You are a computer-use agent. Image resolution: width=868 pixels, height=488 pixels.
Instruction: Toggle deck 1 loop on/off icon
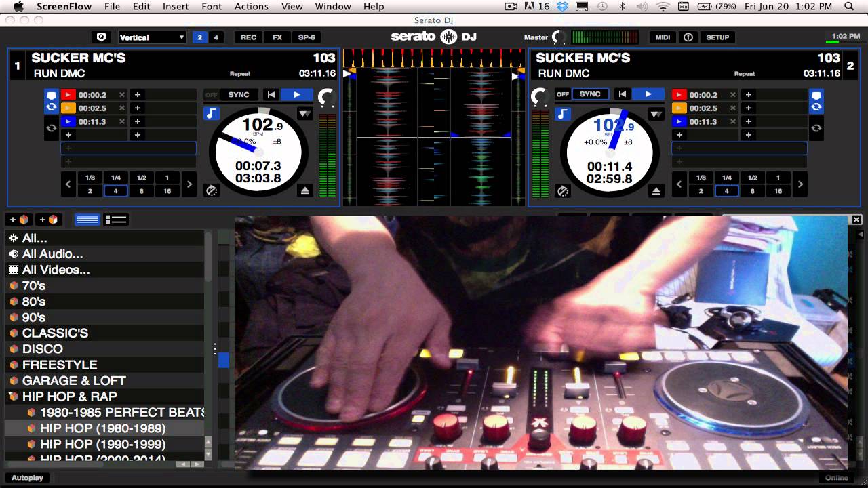click(51, 128)
